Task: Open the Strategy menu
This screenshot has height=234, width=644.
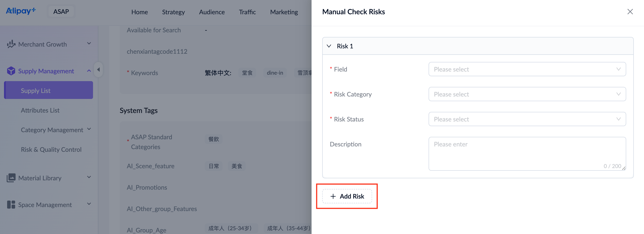Action: click(x=173, y=12)
